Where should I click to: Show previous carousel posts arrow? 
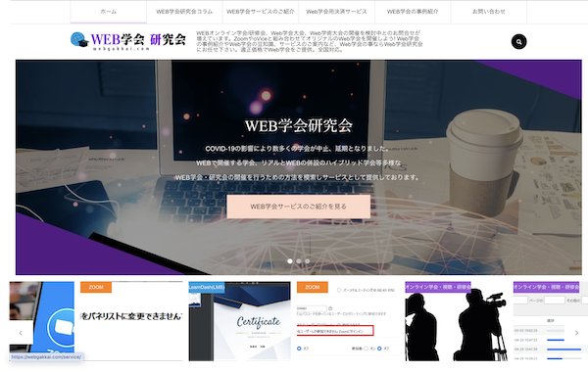click(x=21, y=333)
